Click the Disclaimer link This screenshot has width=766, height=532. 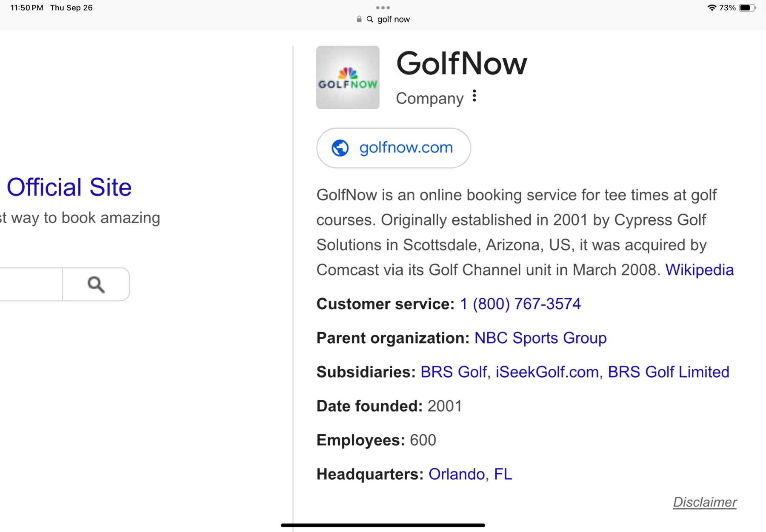point(704,502)
